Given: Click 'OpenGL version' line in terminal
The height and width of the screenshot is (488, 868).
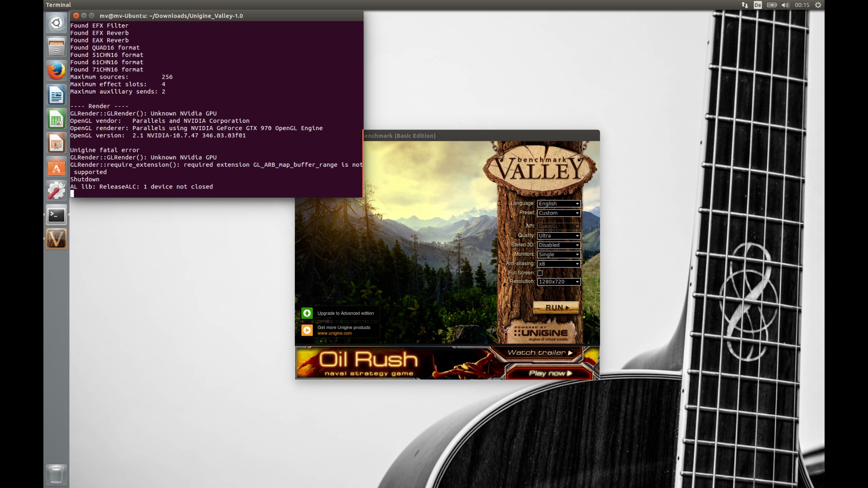Looking at the screenshot, I should tap(158, 136).
